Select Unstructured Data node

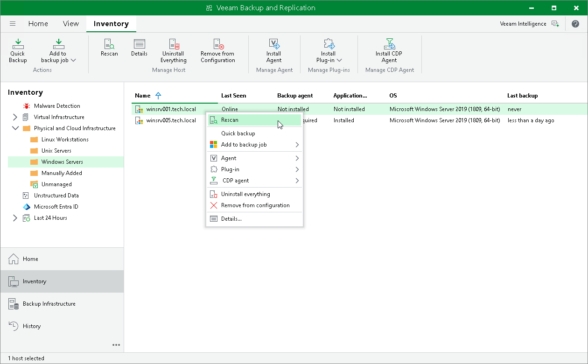click(x=56, y=196)
